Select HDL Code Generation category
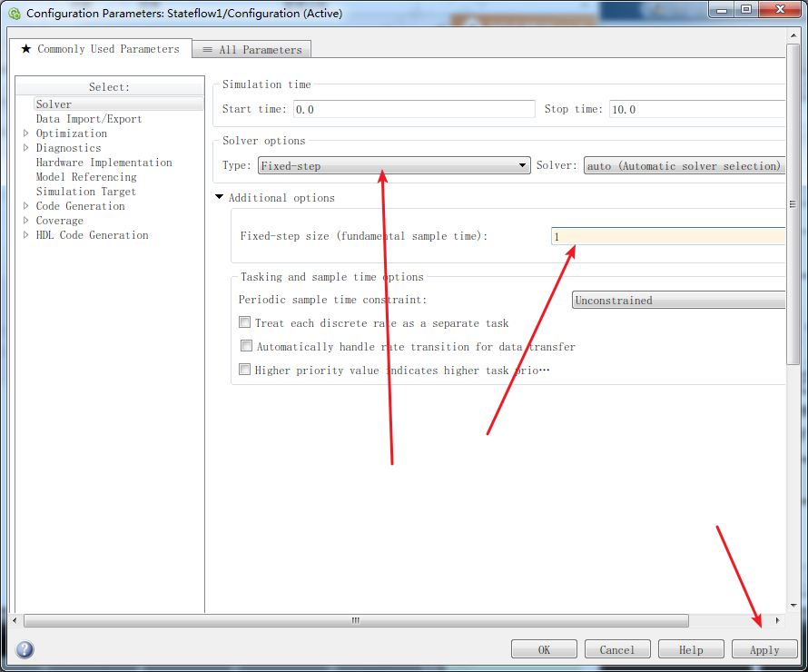 pos(92,235)
